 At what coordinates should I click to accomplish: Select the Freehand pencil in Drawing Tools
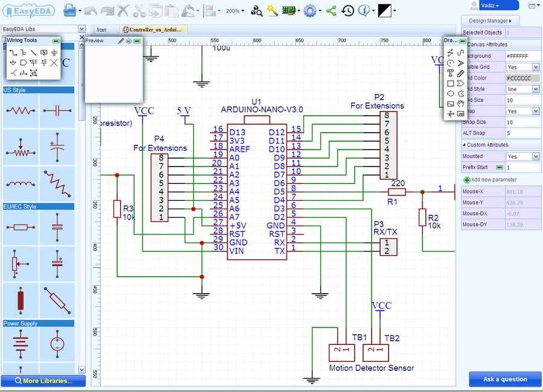460,73
